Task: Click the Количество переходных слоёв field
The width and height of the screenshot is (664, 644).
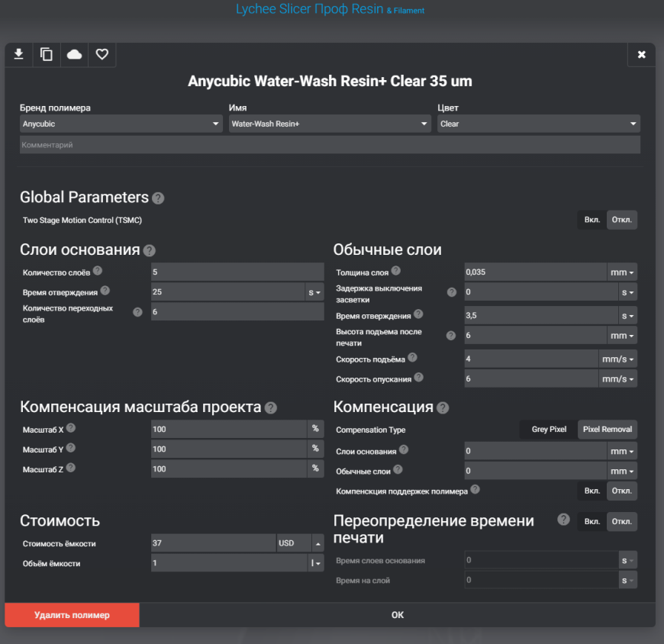Action: [x=237, y=312]
